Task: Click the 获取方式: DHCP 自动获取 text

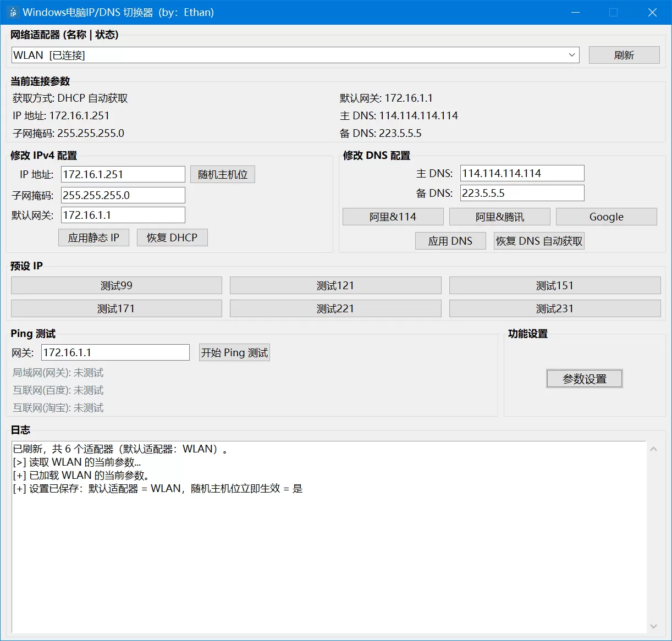Action: click(70, 98)
